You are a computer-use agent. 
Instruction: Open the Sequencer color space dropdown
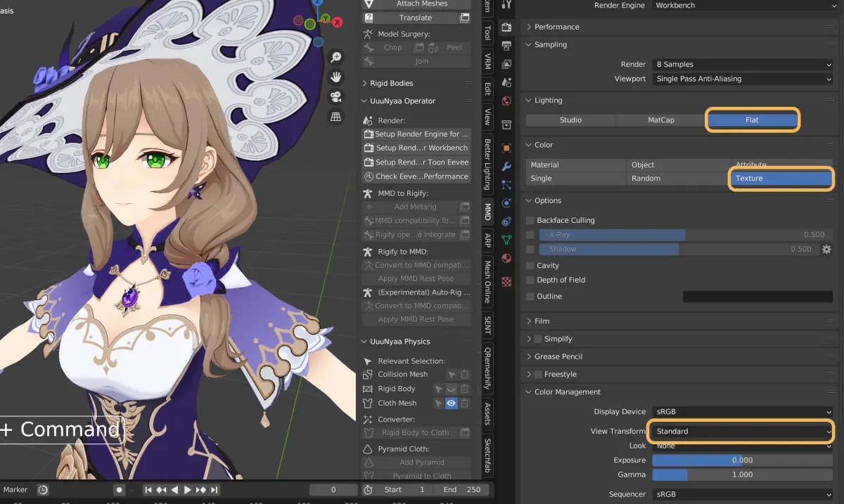click(x=743, y=494)
